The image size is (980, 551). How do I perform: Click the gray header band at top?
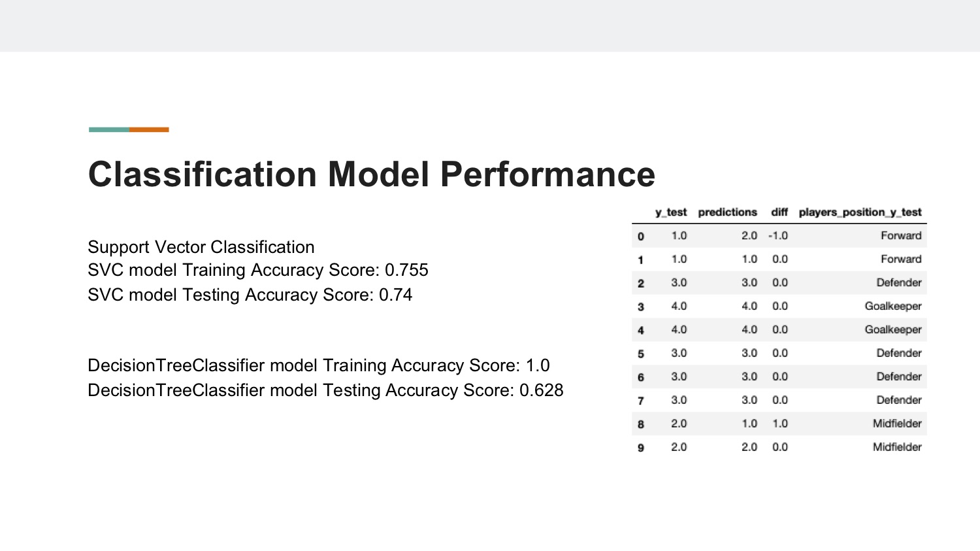pyautogui.click(x=490, y=25)
